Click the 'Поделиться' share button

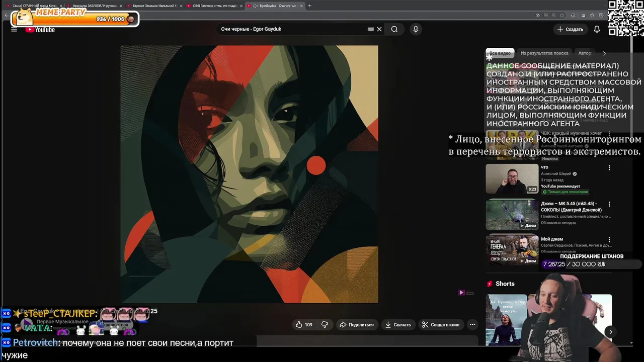(357, 325)
